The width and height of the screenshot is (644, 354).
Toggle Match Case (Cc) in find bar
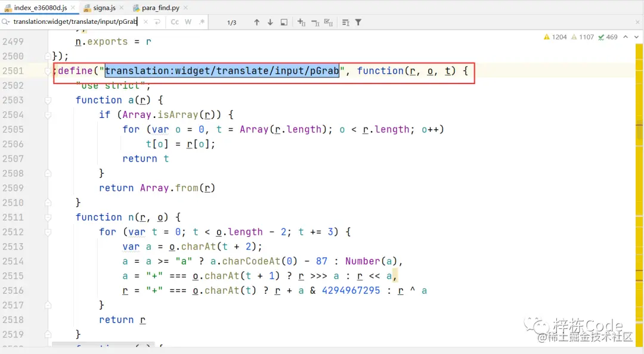pyautogui.click(x=175, y=22)
